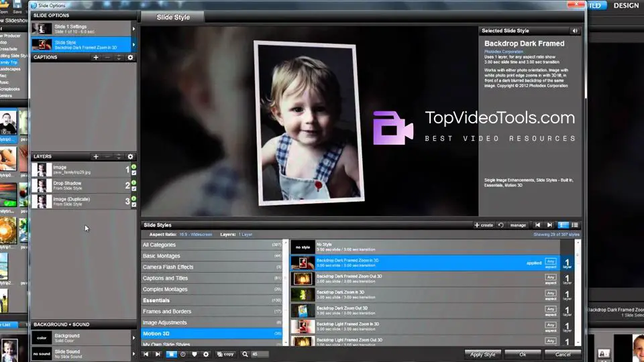
Task: Uncheck the Drop Shadow layer checkbox
Action: tap(133, 189)
